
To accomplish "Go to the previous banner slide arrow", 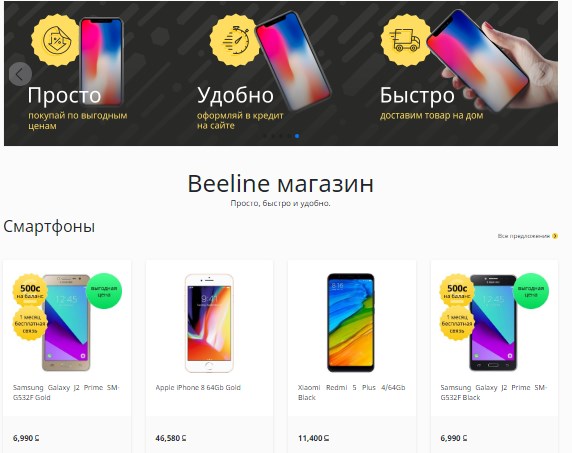I will [x=20, y=74].
